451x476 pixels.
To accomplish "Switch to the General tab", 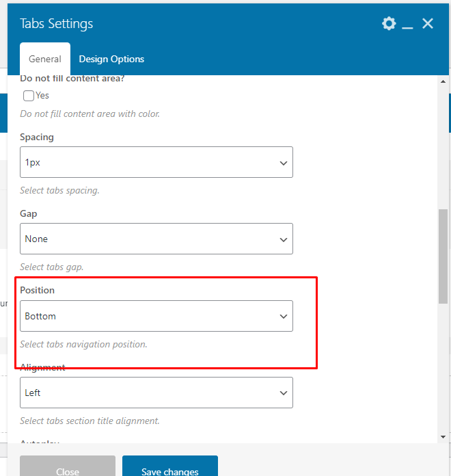I will [45, 59].
